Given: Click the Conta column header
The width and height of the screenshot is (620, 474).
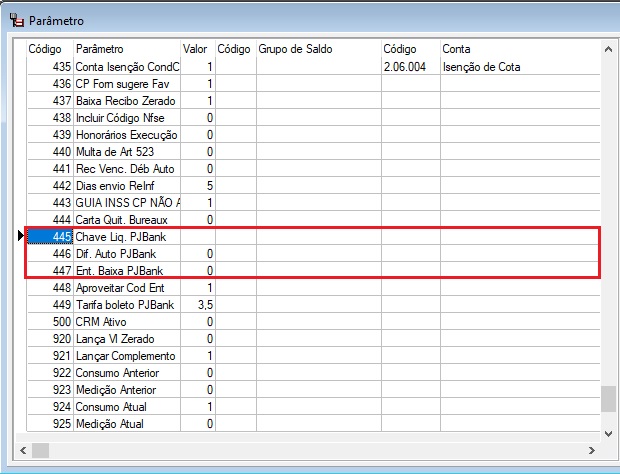Looking at the screenshot, I should coord(520,49).
